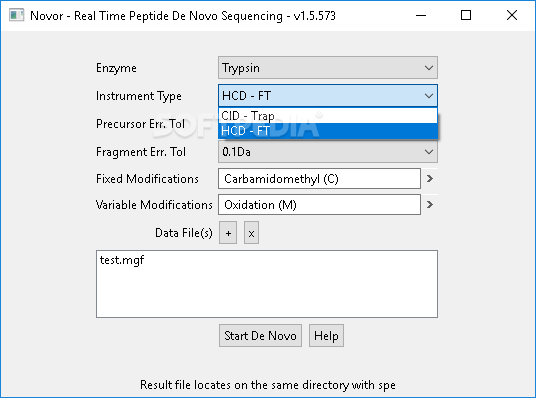Click the Fixed Modifications label

tap(147, 179)
